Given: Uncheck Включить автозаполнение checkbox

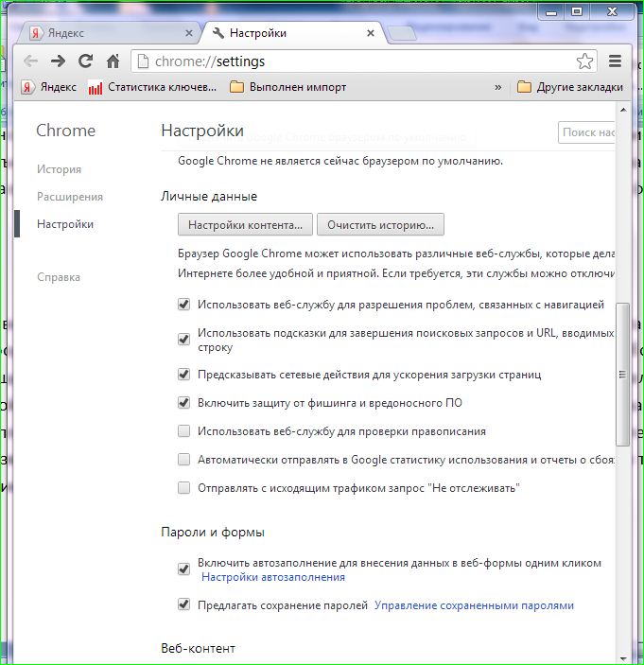Looking at the screenshot, I should click(183, 569).
